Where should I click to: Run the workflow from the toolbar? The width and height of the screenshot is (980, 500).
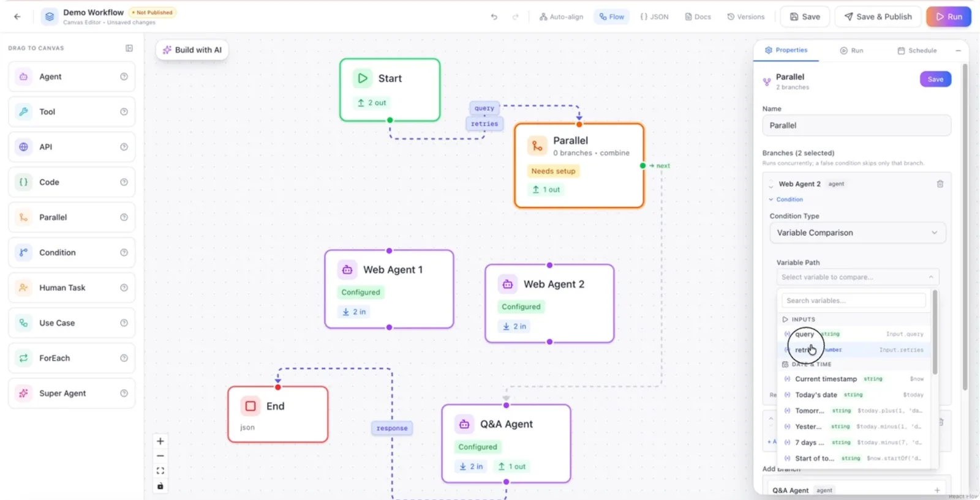pos(949,17)
